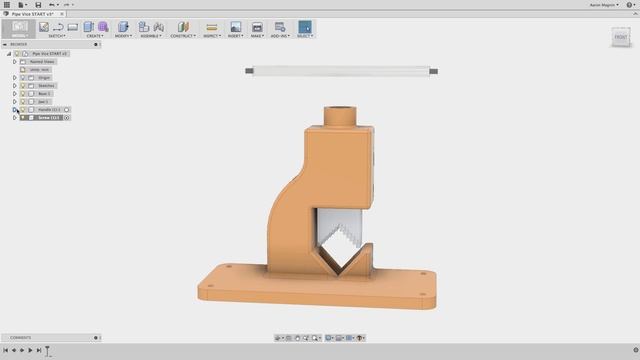Click the activate radio button beside Handle
The width and height of the screenshot is (640, 360).
(x=67, y=110)
